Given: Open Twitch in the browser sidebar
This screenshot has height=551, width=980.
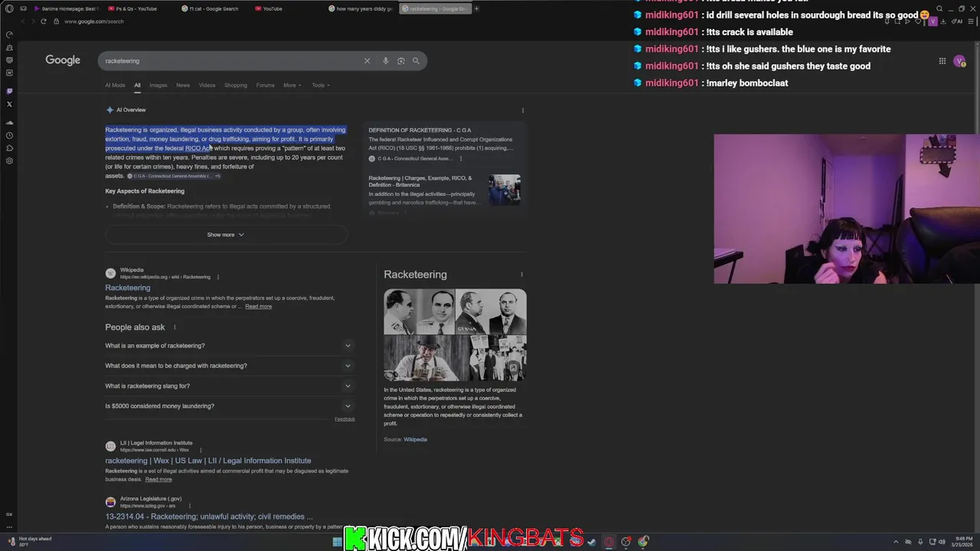Looking at the screenshot, I should [9, 91].
